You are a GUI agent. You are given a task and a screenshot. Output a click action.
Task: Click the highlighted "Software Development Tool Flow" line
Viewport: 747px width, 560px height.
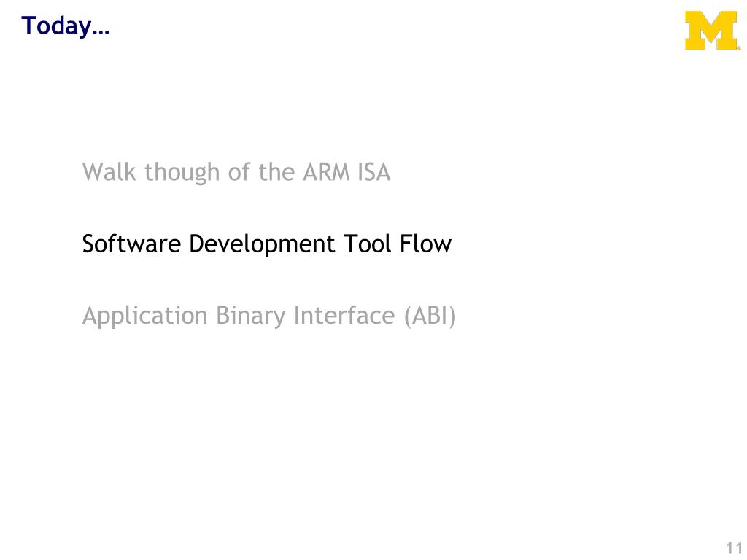pos(266,244)
